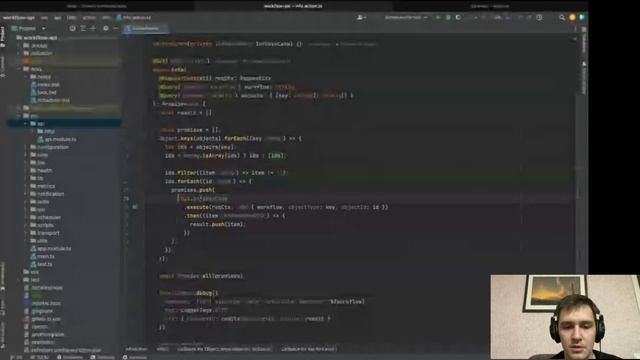640x360 pixels.
Task: Click the webcam video thumbnail
Action: (565, 317)
